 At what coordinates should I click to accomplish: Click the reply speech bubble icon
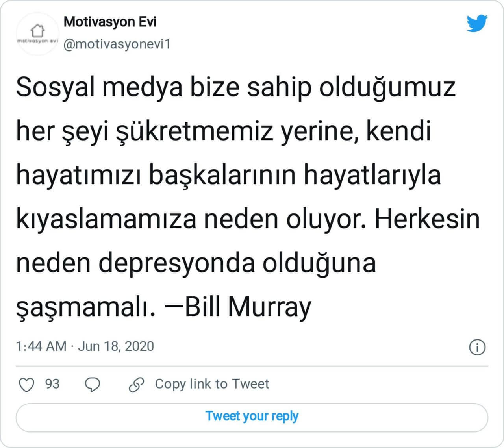(93, 384)
